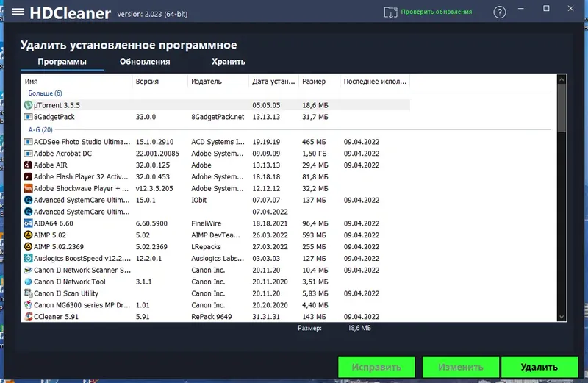
Task: Click the AIDA64 6.60 icon
Action: pyautogui.click(x=28, y=223)
